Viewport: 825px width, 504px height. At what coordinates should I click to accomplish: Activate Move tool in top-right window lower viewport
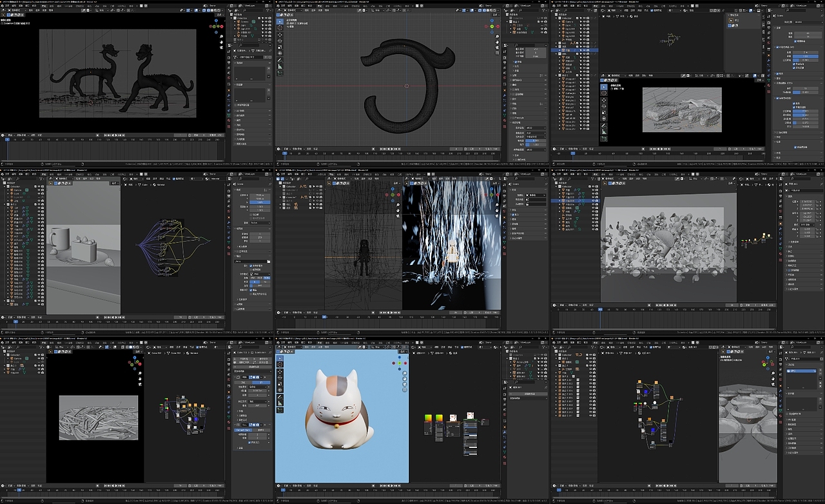[x=604, y=101]
